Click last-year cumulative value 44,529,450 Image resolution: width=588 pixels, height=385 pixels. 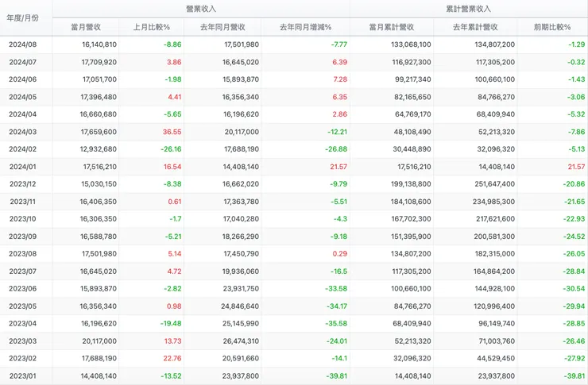[x=496, y=358]
